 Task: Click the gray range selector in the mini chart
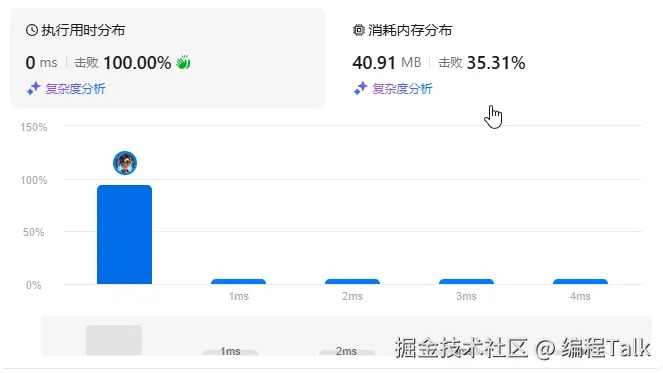point(114,340)
